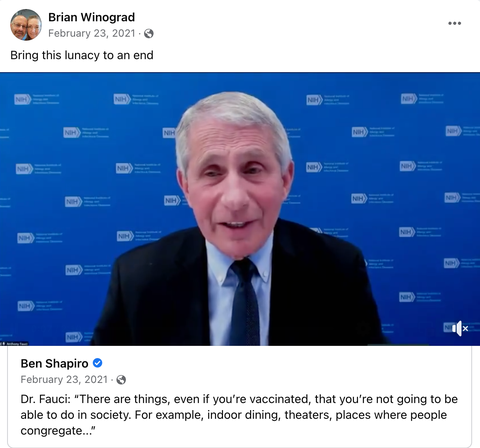Open the three-dot post options menu

click(454, 23)
